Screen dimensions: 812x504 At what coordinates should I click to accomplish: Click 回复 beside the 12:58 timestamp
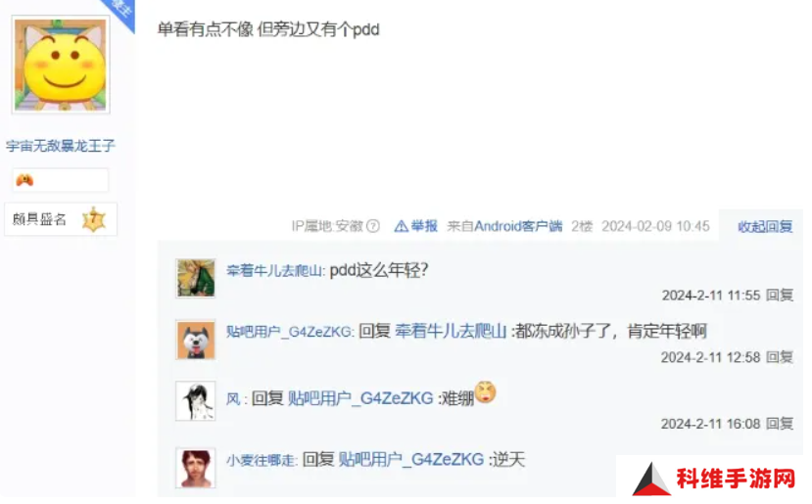click(x=780, y=357)
